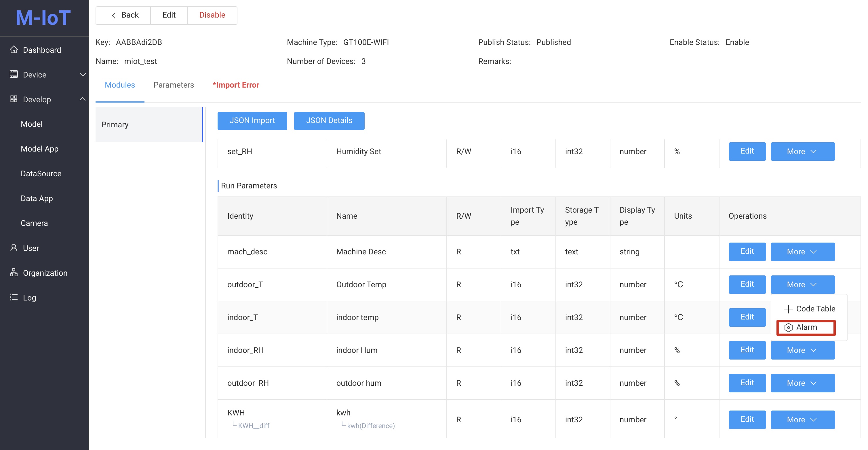The width and height of the screenshot is (868, 450).
Task: Click the Organization sidebar icon
Action: pos(13,273)
